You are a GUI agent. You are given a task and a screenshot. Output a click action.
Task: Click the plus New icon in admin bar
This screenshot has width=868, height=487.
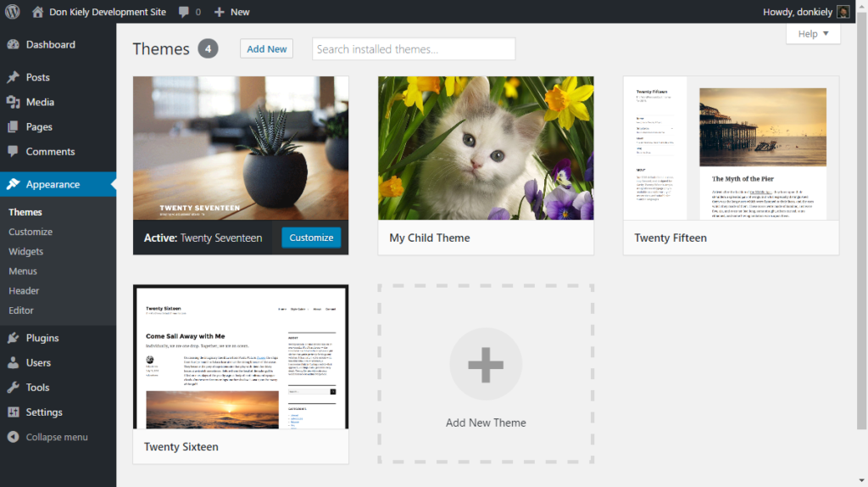[220, 12]
